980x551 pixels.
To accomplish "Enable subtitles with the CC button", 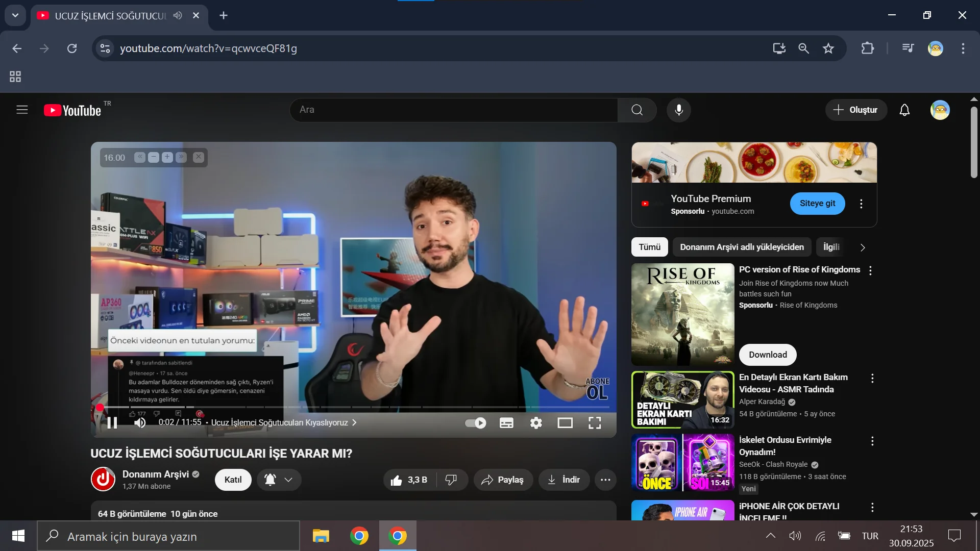I will pyautogui.click(x=506, y=423).
